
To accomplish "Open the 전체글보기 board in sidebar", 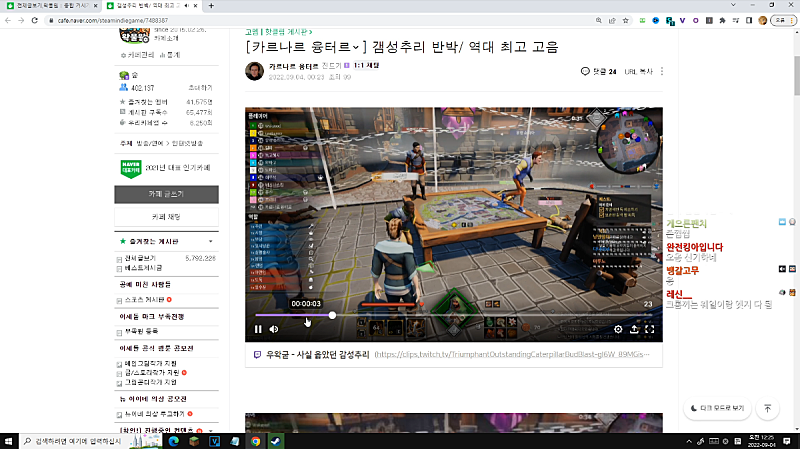I will (139, 258).
